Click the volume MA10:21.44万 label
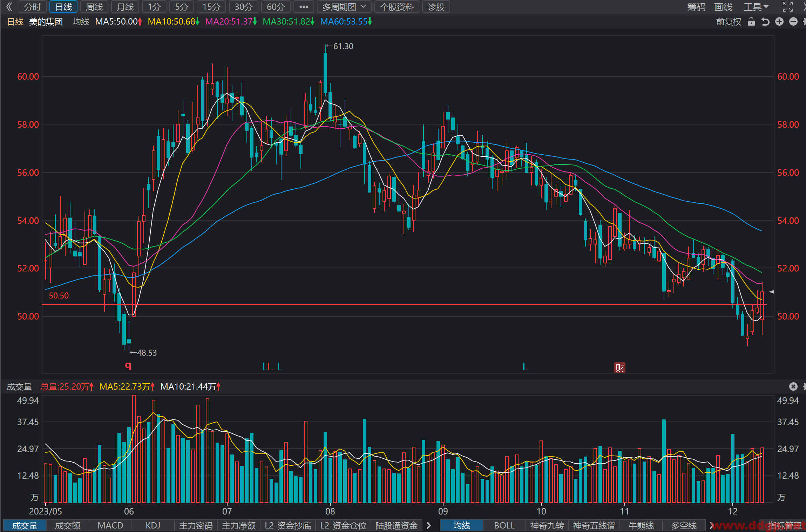The width and height of the screenshot is (806, 532). pyautogui.click(x=190, y=387)
